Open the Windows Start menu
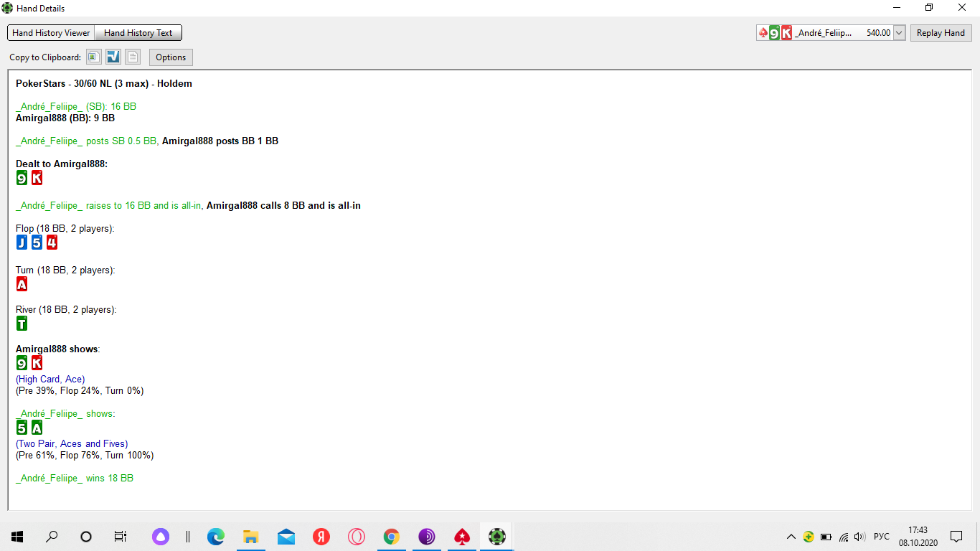 pyautogui.click(x=17, y=536)
